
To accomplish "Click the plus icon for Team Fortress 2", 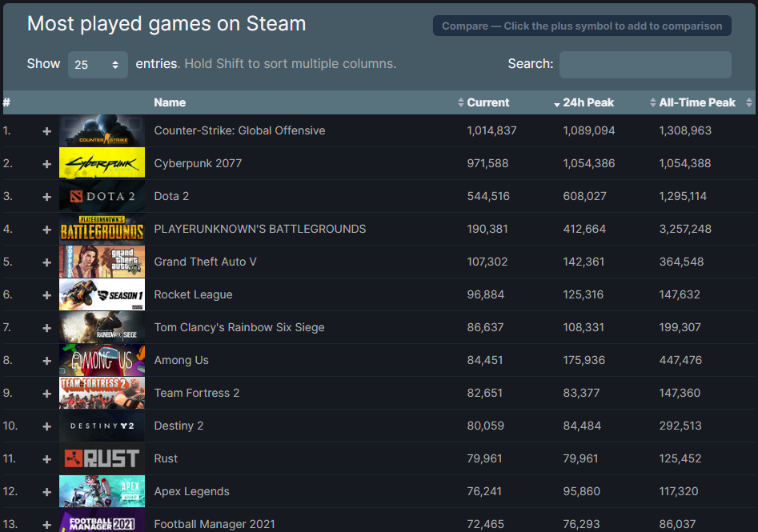I will (x=47, y=394).
